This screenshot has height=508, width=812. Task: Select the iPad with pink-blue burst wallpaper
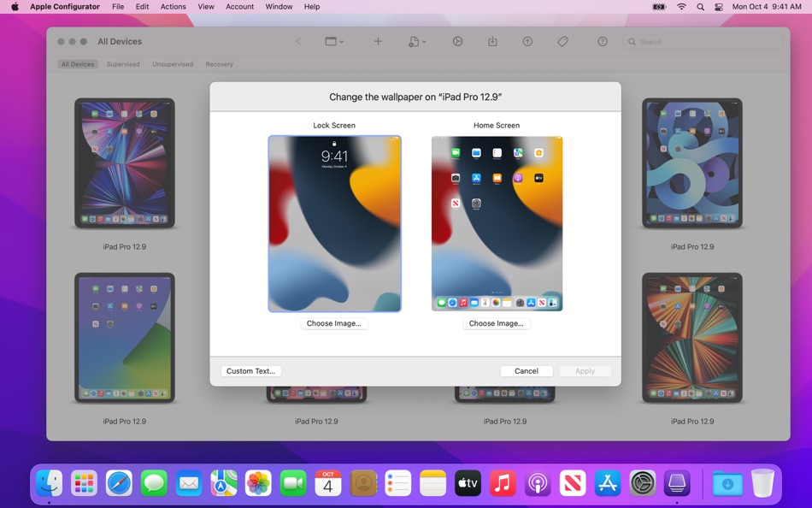pos(124,162)
